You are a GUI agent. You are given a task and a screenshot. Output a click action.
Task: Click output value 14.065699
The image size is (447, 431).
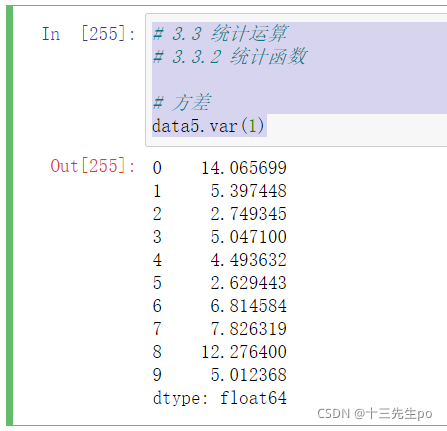244,168
